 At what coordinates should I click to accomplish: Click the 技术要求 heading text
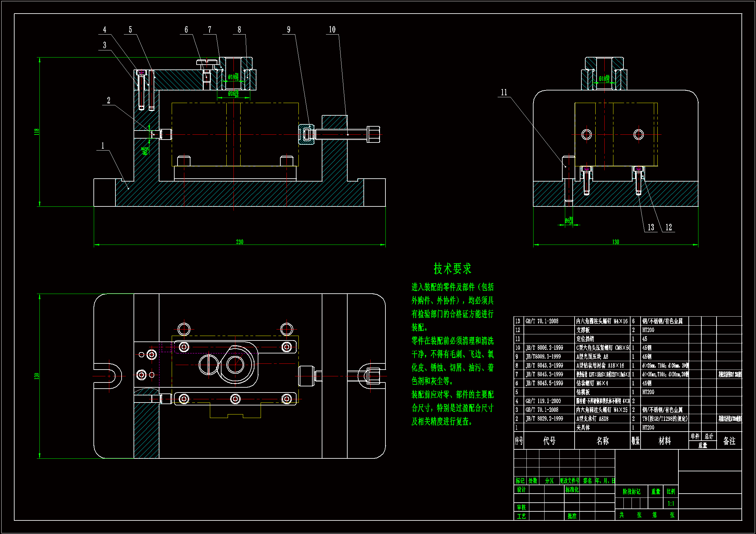452,269
